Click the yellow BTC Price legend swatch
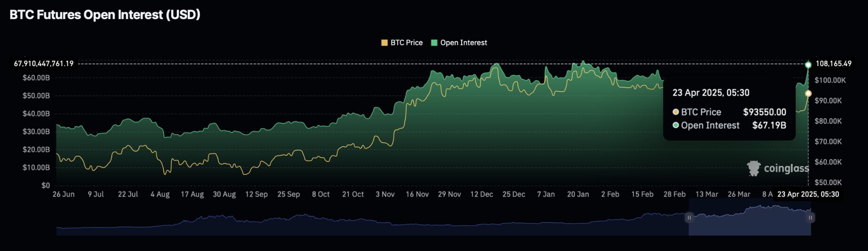Screen dimensions: 868x251 (384, 43)
